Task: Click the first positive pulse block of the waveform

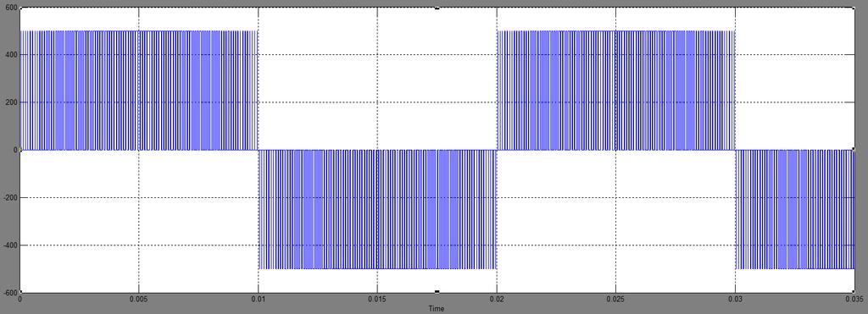Action: [x=139, y=90]
